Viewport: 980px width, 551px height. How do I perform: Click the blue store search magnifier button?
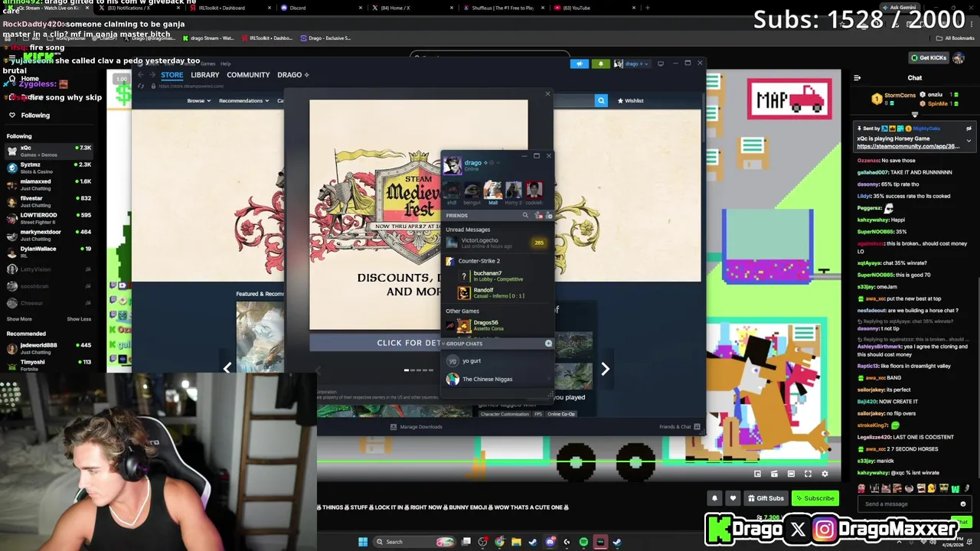tap(601, 100)
